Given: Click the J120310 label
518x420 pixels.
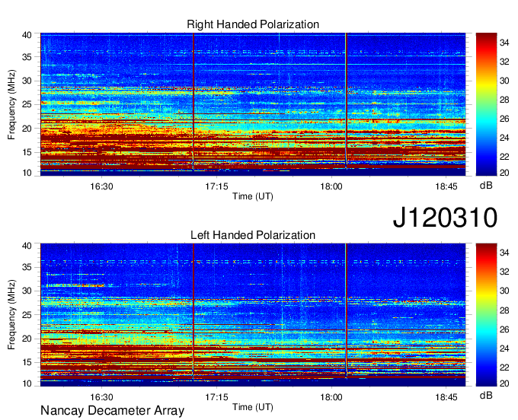Looking at the screenshot, I should point(445,218).
